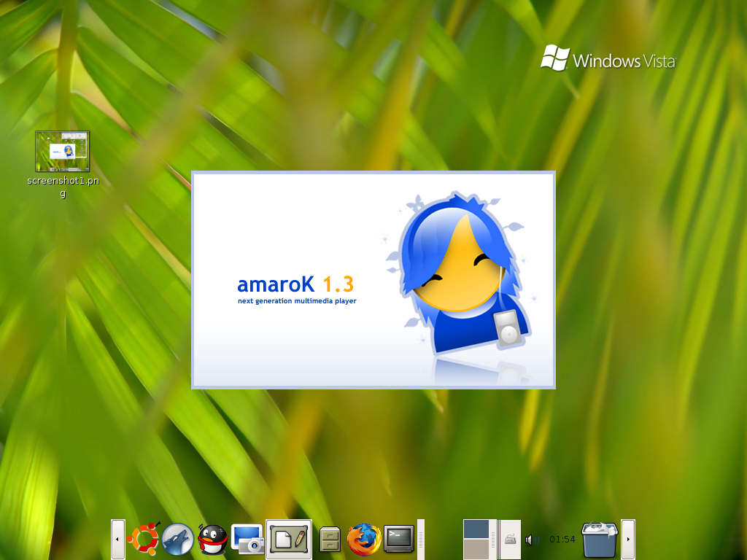Open the QQ penguin messenger
The image size is (747, 560).
click(212, 539)
